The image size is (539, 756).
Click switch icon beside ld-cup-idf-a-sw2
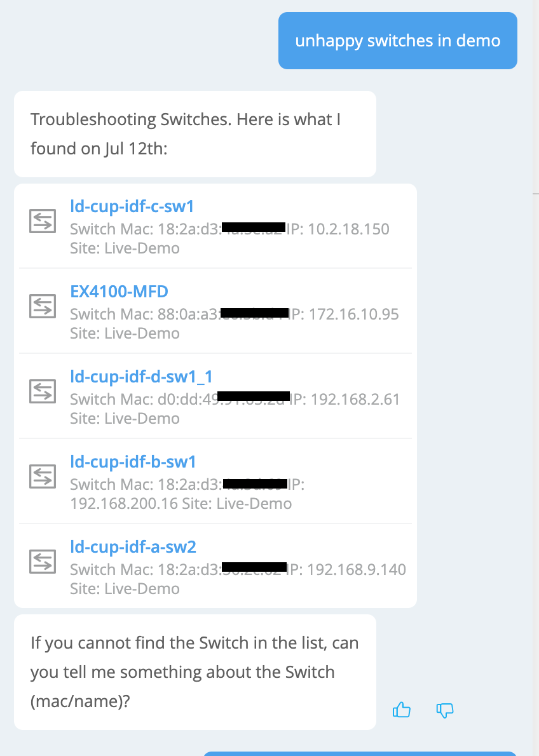point(42,562)
